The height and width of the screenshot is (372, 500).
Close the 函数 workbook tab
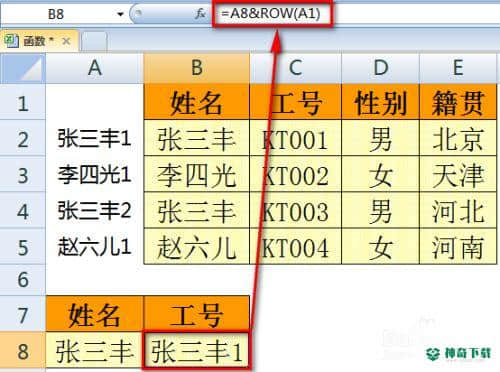pyautogui.click(x=66, y=41)
